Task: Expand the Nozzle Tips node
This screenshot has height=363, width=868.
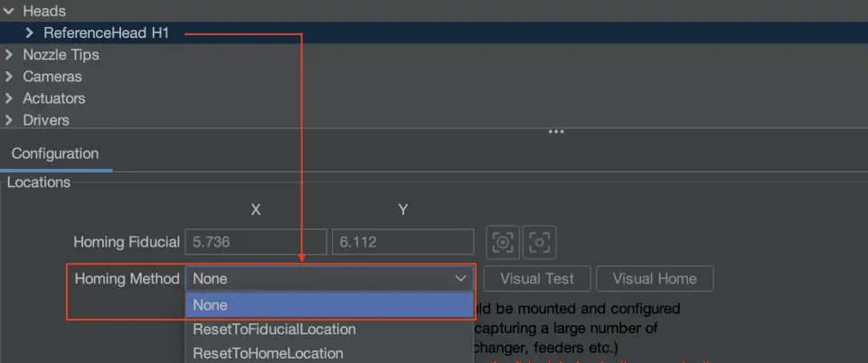Action: (x=8, y=55)
